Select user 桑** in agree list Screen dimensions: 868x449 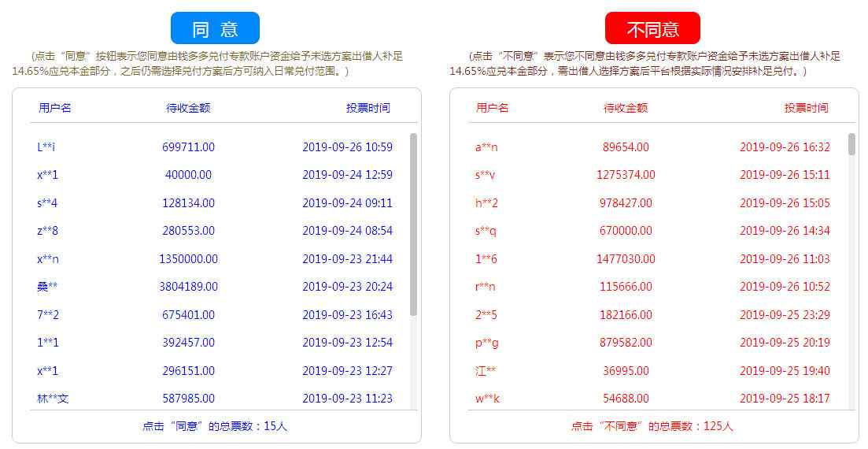pyautogui.click(x=47, y=287)
